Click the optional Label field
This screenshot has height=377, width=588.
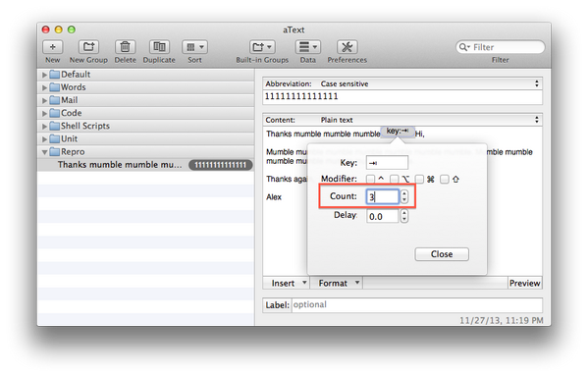(x=417, y=304)
